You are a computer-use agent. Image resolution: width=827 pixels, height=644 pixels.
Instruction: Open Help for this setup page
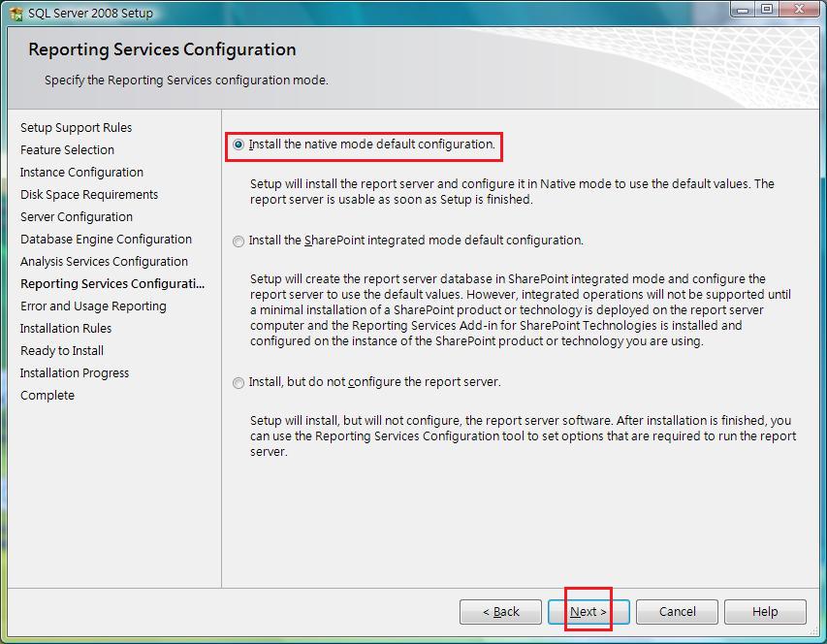click(765, 612)
